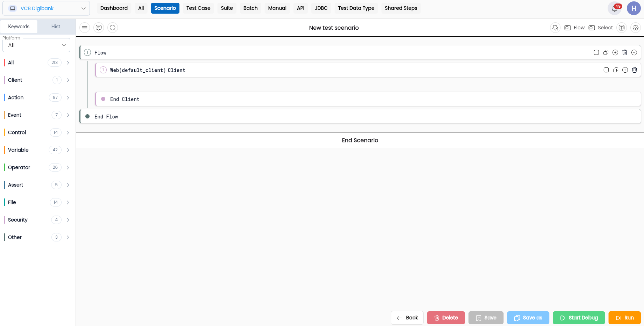Image resolution: width=644 pixels, height=326 pixels.
Task: Click the New test scenario title
Action: 334,28
